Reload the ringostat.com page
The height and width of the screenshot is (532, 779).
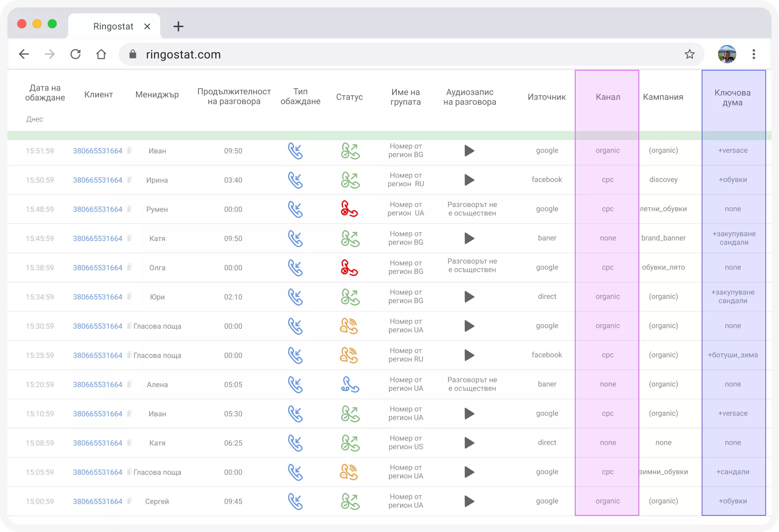75,54
